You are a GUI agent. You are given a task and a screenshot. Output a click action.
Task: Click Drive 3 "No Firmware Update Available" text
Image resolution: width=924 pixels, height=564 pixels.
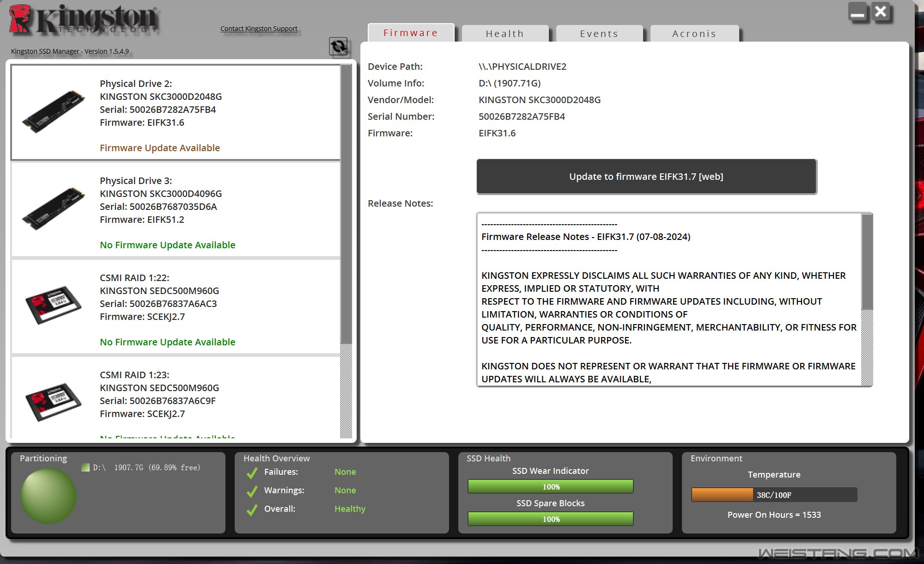[x=168, y=245]
